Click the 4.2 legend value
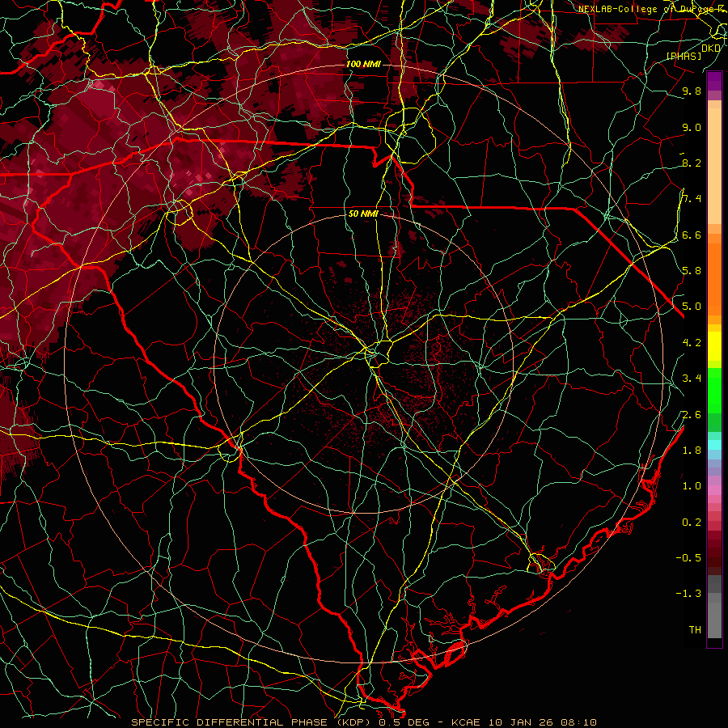Screen dimensions: 728x728 click(x=692, y=343)
